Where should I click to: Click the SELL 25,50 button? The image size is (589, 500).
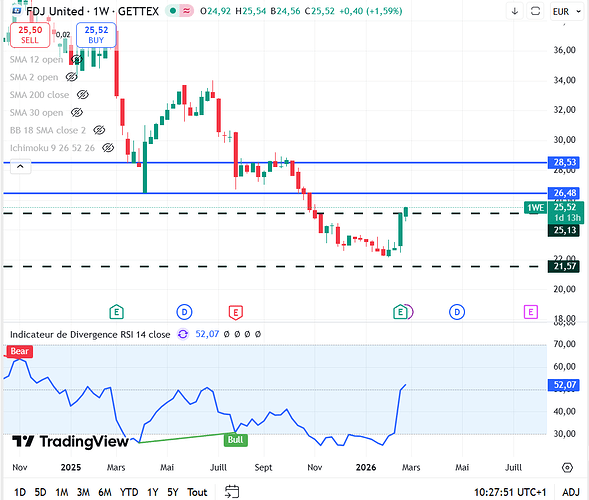tap(30, 35)
